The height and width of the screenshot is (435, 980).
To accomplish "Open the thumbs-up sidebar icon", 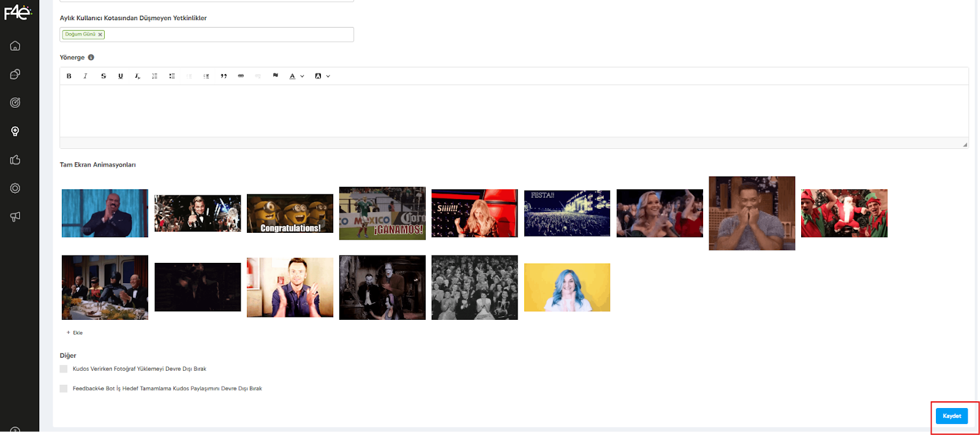I will 15,160.
